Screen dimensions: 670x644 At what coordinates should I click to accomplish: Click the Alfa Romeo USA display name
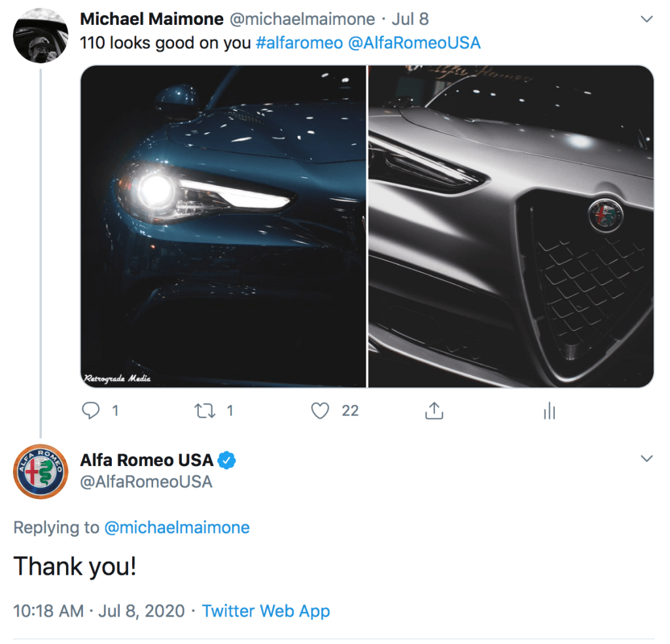point(147,460)
